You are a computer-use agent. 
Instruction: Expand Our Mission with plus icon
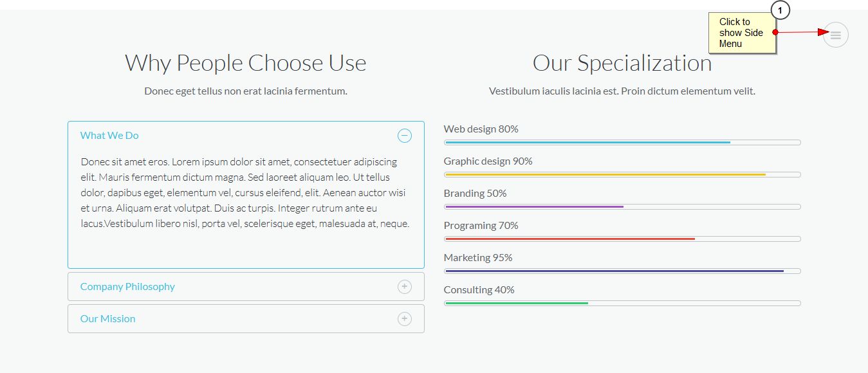click(x=404, y=319)
